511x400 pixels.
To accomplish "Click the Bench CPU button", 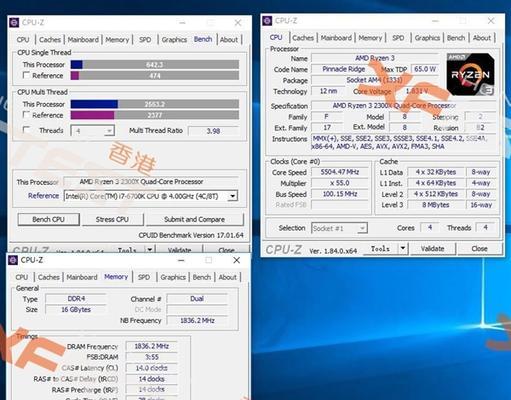I will point(49,219).
